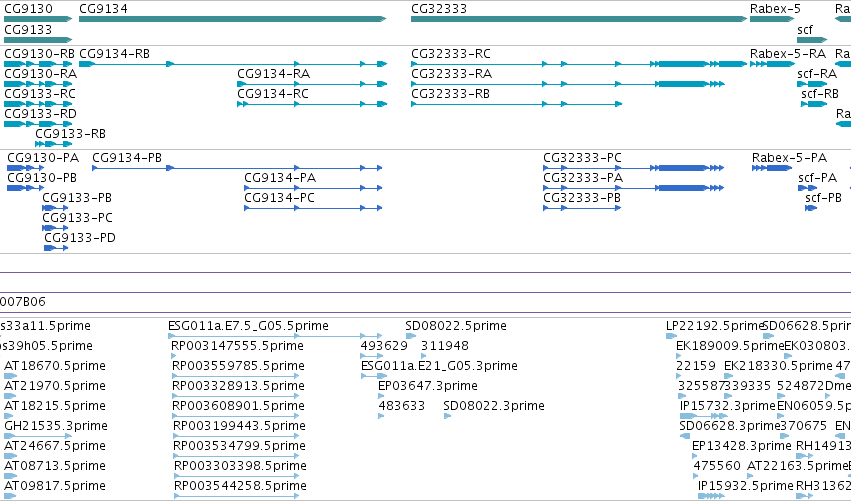Click EST RP003559785.5prime
Viewport: 851px width, 501px height.
(x=238, y=366)
